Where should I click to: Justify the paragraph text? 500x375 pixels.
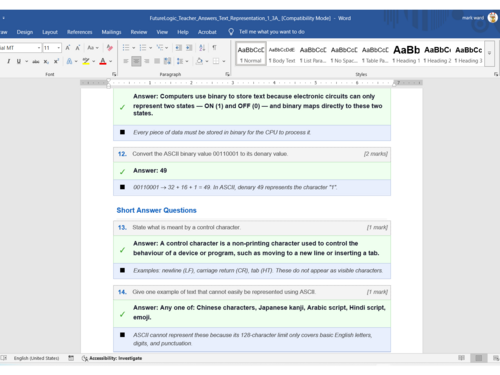click(x=157, y=61)
